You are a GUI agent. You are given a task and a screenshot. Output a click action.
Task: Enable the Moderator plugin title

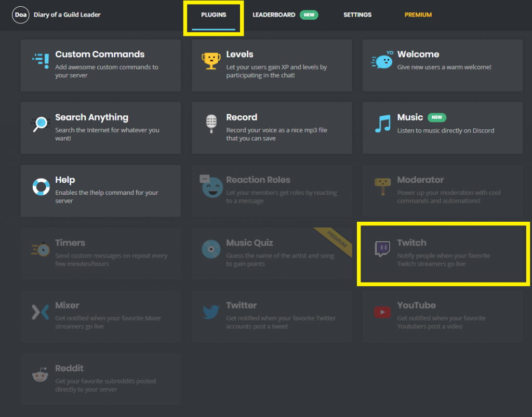(420, 180)
